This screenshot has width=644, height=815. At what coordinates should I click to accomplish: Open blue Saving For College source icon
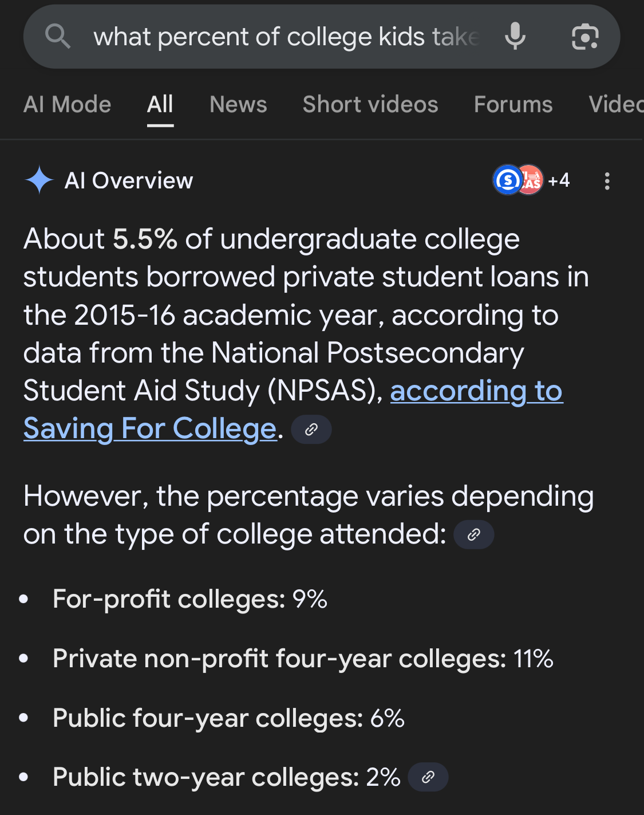[507, 180]
